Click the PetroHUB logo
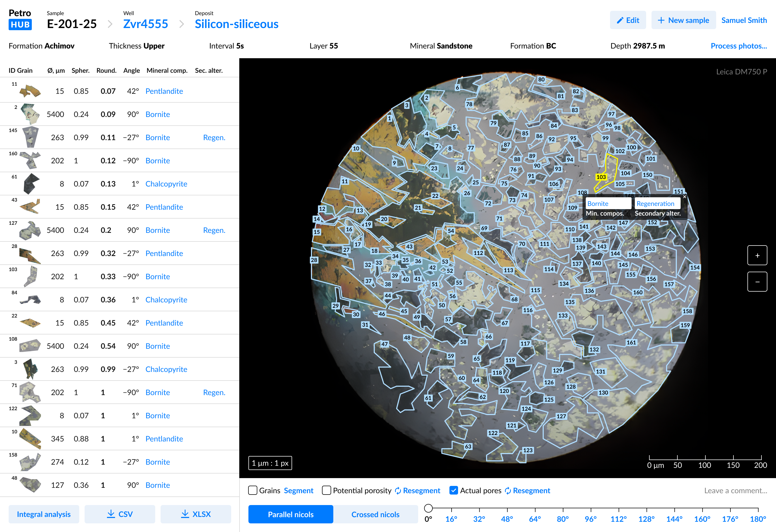 point(20,19)
